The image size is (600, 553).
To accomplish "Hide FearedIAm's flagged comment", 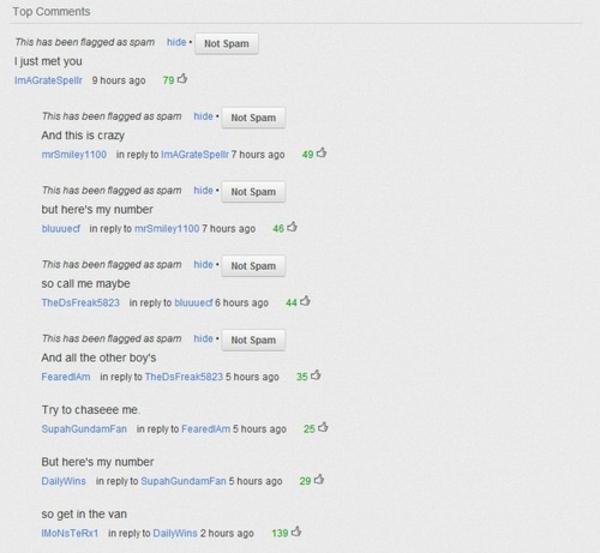I will (x=203, y=339).
